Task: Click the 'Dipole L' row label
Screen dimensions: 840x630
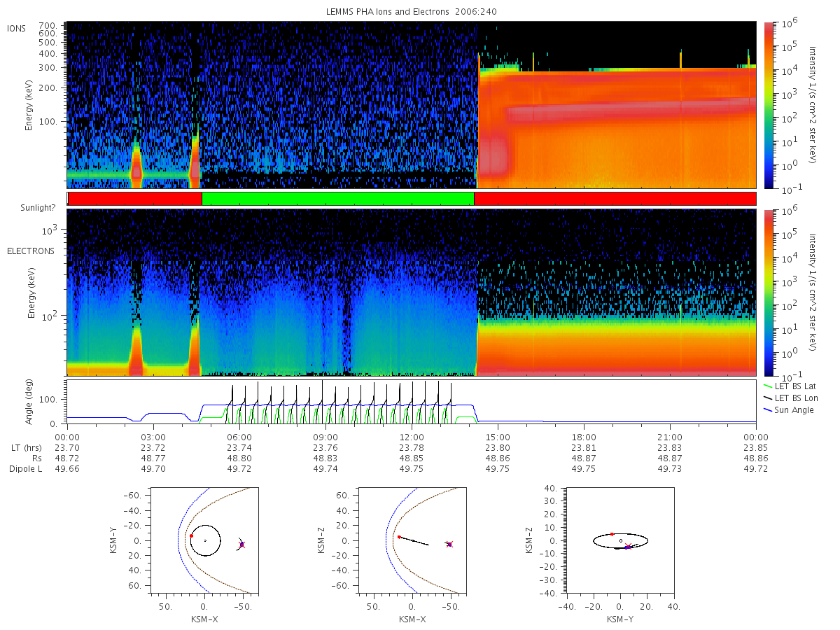Action: 25,468
